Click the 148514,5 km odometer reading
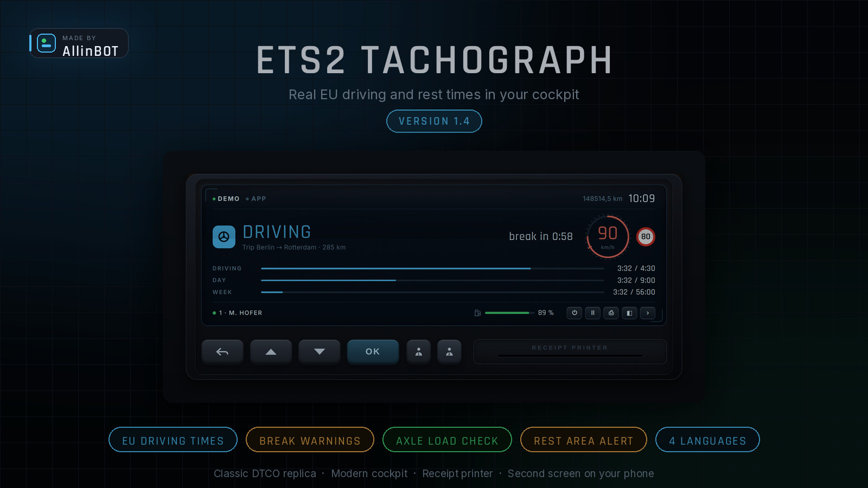The height and width of the screenshot is (488, 868). [603, 199]
